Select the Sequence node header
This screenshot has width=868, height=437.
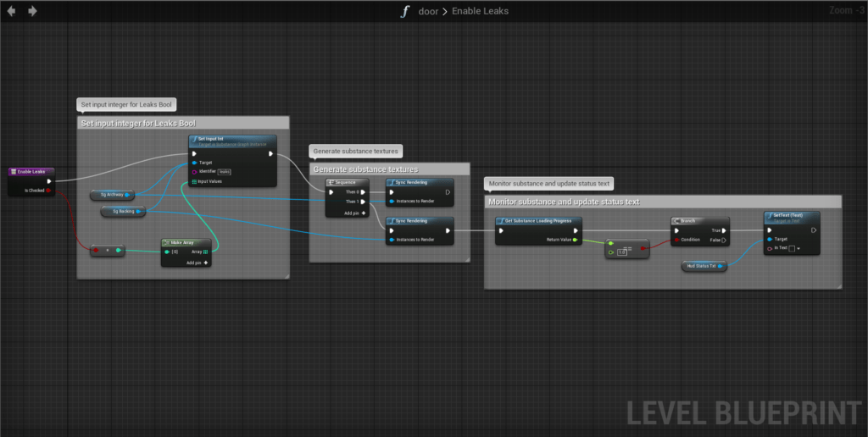[x=347, y=183]
